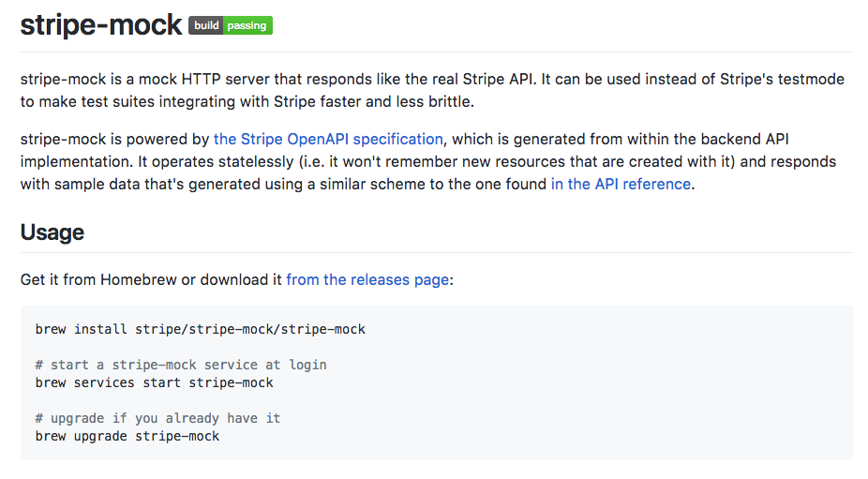This screenshot has height=479, width=868.
Task: Click the build passing badge
Action: (231, 26)
